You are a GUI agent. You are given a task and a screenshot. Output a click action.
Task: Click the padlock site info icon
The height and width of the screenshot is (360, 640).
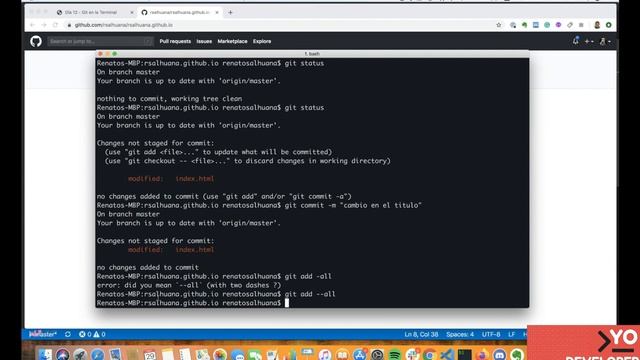coord(69,25)
